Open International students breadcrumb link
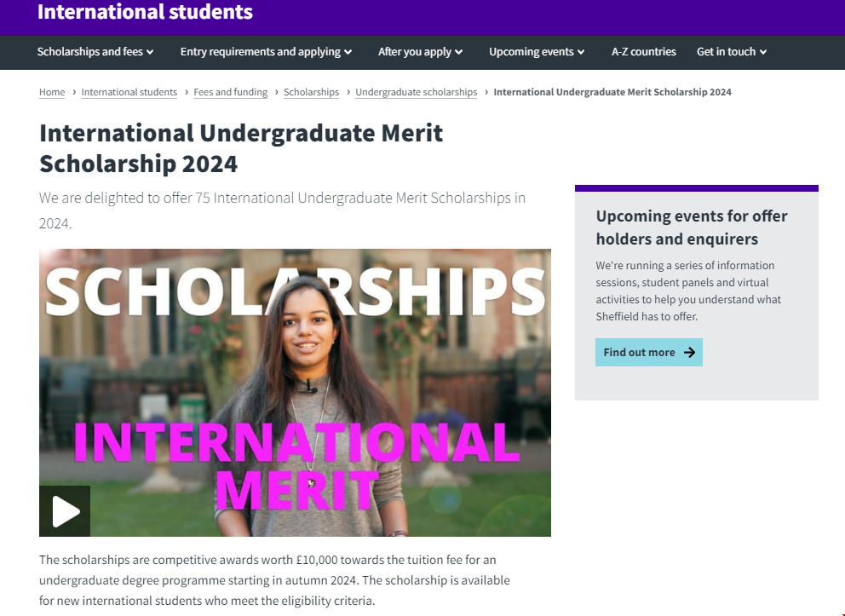Image resolution: width=845 pixels, height=616 pixels. (x=129, y=92)
